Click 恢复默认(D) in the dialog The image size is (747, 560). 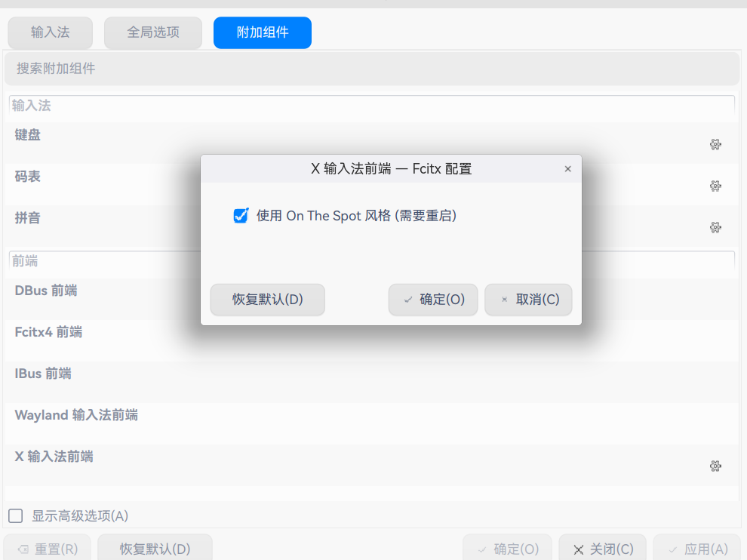tap(267, 300)
